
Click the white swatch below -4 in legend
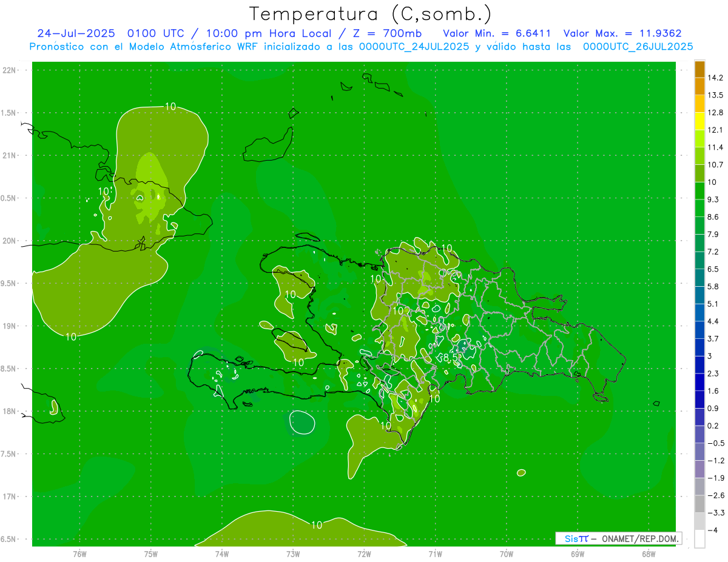pos(699,539)
